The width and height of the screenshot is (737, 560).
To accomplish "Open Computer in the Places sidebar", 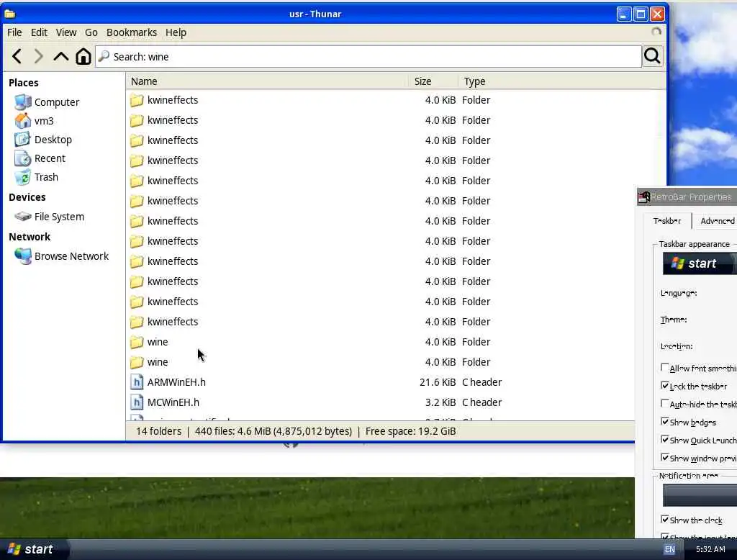I will [x=56, y=102].
